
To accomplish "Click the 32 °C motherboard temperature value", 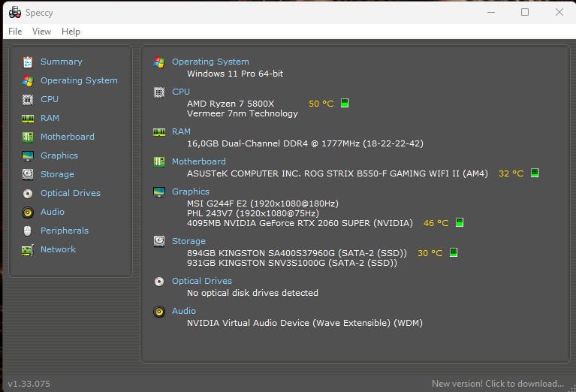I will point(511,173).
